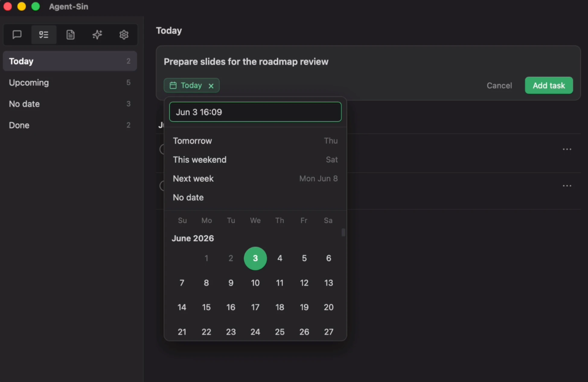
Task: Select June 17 in the calendar
Action: coord(255,307)
